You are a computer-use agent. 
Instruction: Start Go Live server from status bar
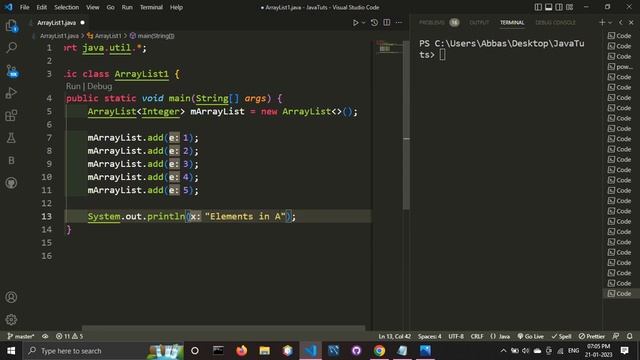click(530, 336)
